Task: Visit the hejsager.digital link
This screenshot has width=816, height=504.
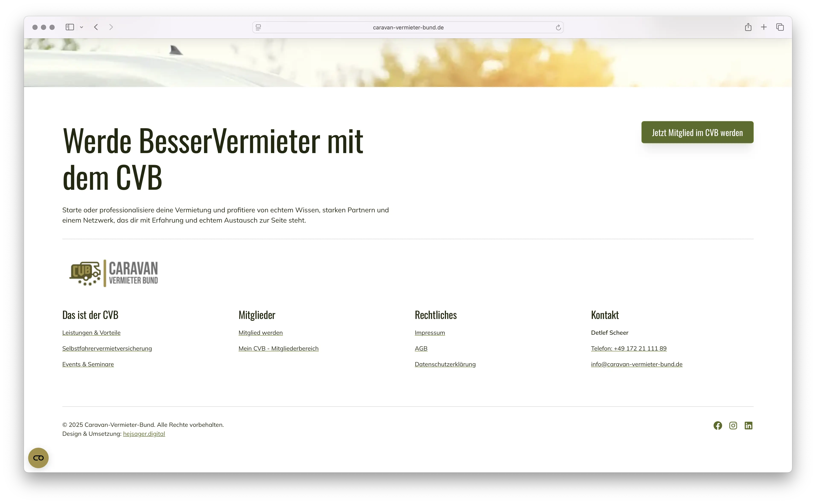Action: click(x=144, y=434)
